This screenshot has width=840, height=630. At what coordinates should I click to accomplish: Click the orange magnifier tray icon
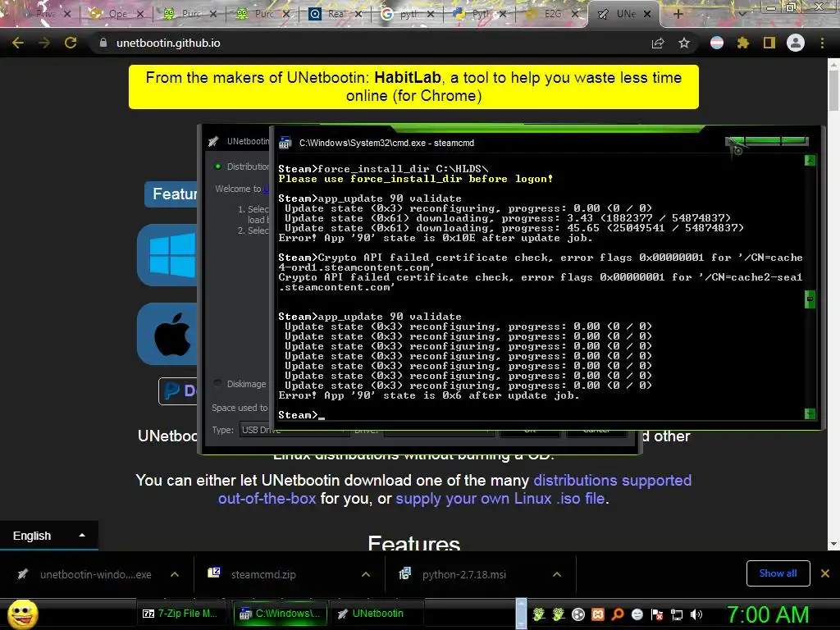pos(618,614)
